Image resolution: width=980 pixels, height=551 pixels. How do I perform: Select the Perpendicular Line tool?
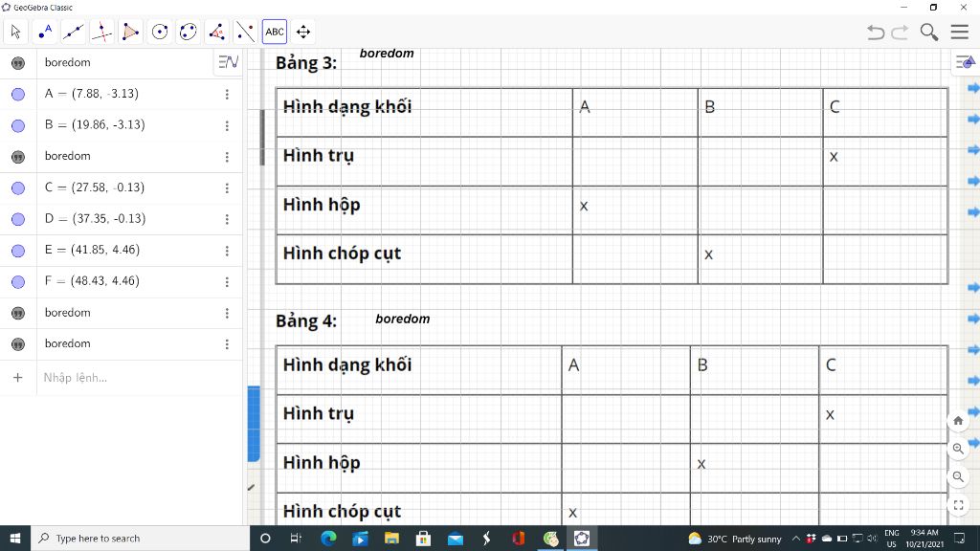click(x=101, y=32)
